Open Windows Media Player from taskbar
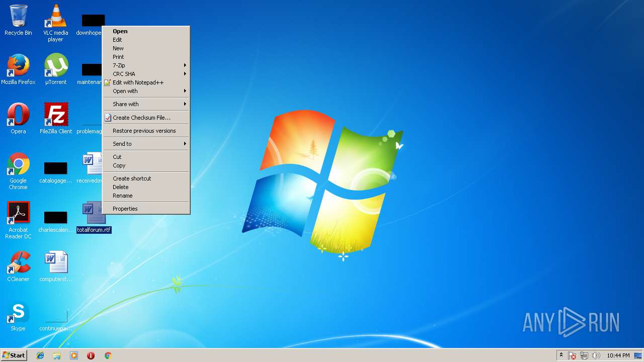Image resolution: width=644 pixels, height=362 pixels. (74, 355)
